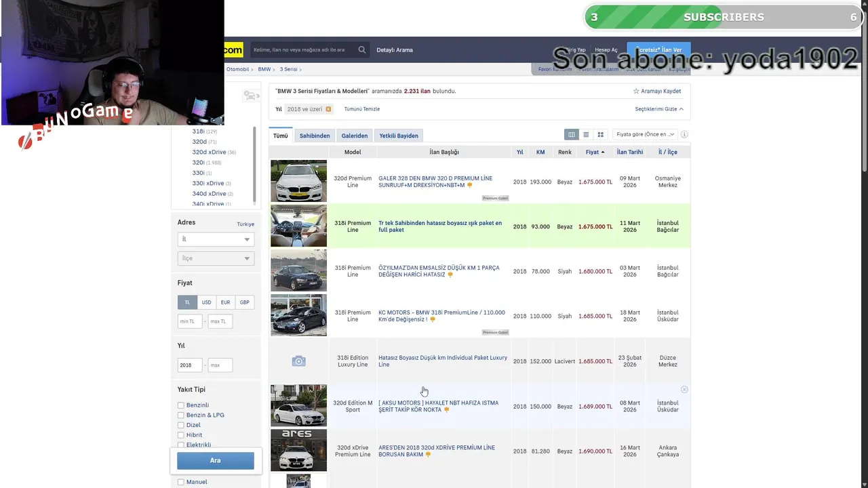The image size is (868, 488).
Task: Click the max TL price field
Action: 220,321
